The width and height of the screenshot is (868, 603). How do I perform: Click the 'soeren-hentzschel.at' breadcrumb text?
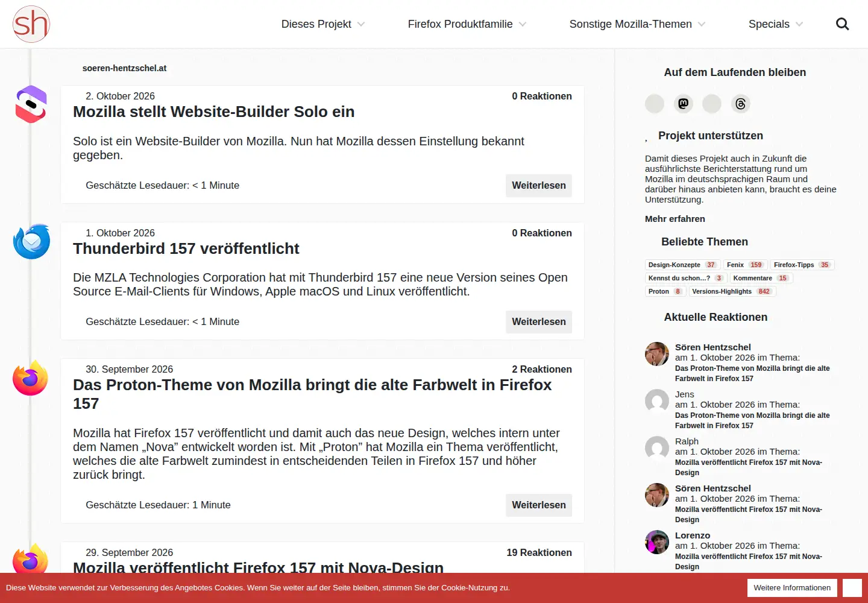pyautogui.click(x=124, y=68)
